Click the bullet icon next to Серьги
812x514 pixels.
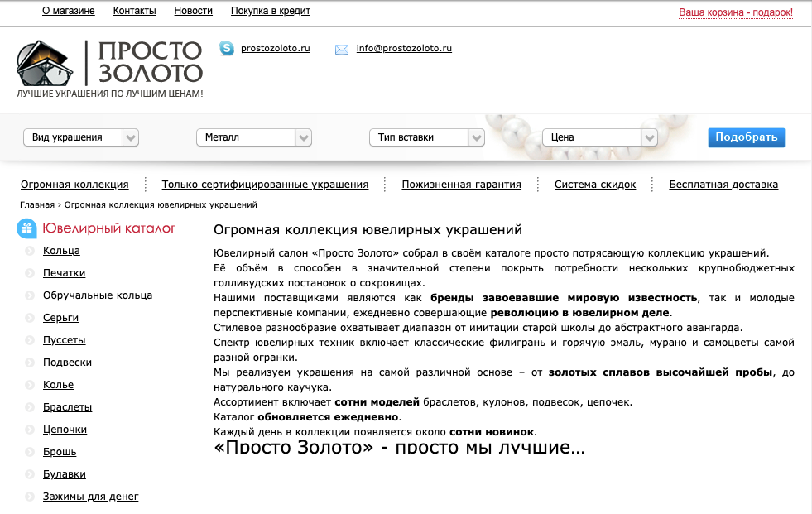click(30, 319)
